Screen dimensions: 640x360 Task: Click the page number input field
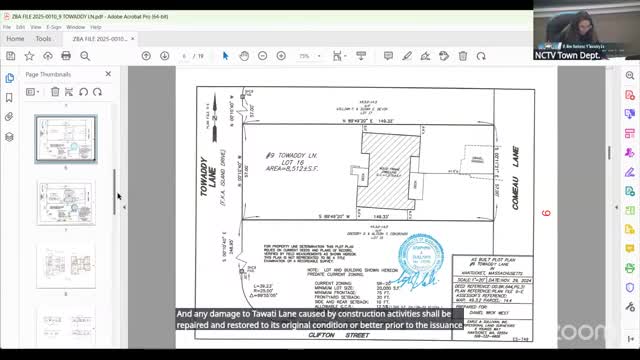coord(184,56)
